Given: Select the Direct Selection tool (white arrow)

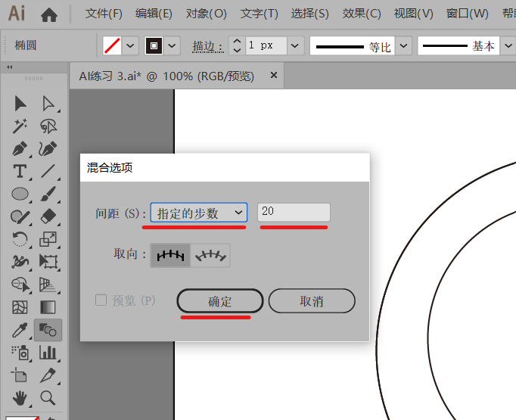Looking at the screenshot, I should (48, 104).
